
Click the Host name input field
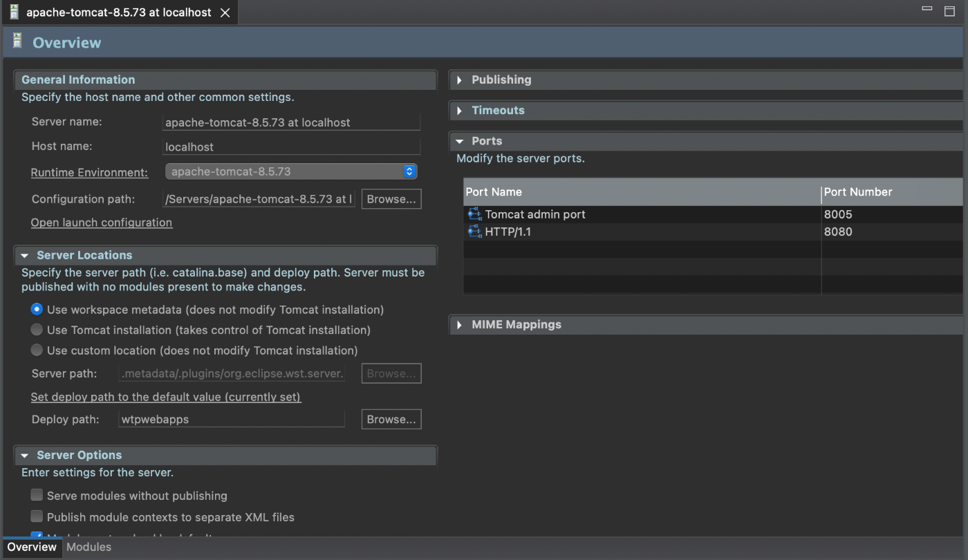coord(291,147)
